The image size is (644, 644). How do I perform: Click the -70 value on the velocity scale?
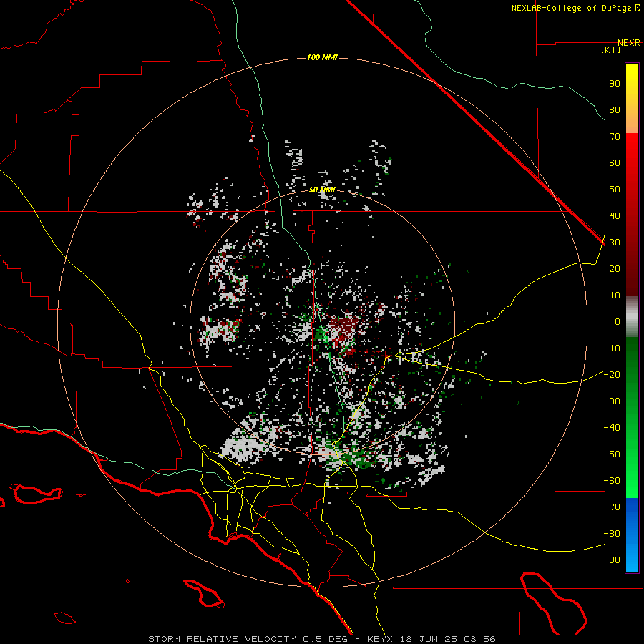point(612,507)
